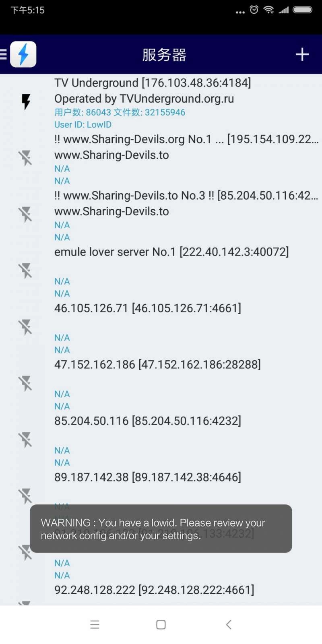
Task: Open the hamburger navigation drawer menu
Action: [x=4, y=54]
